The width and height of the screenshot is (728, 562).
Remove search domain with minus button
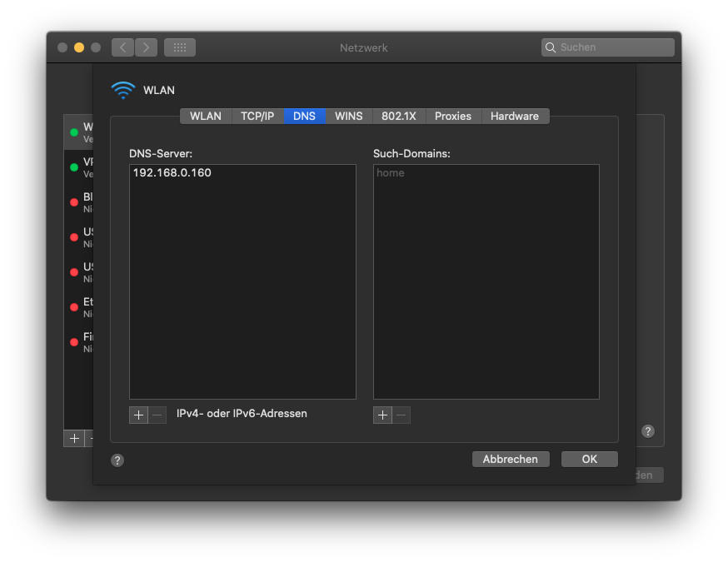pos(401,415)
